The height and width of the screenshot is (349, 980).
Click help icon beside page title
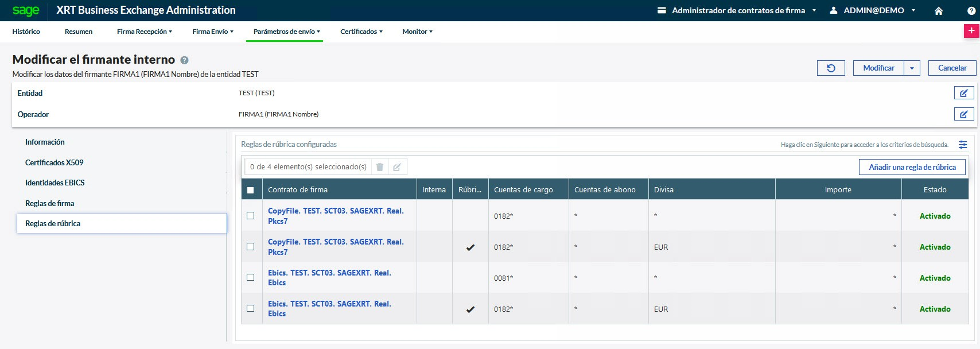184,60
